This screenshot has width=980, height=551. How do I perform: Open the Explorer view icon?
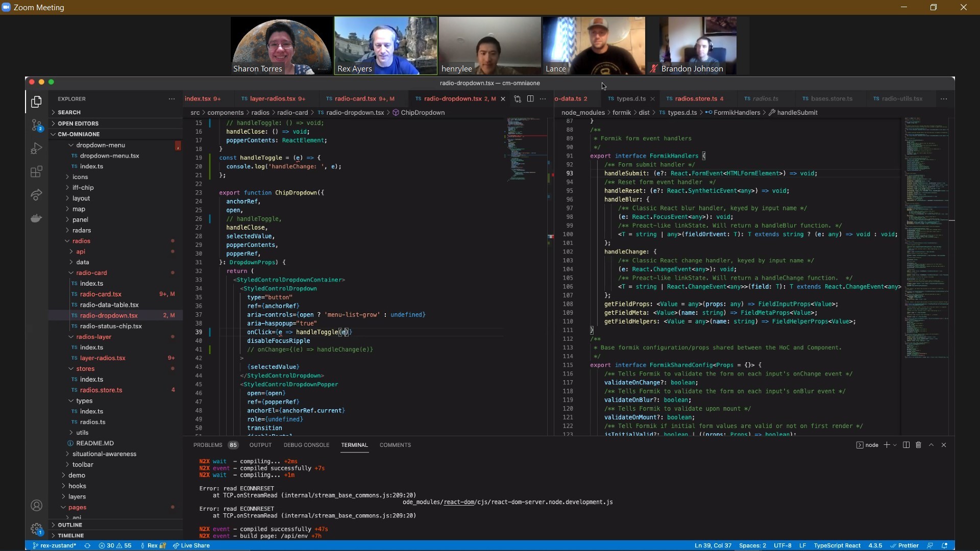[x=36, y=102]
